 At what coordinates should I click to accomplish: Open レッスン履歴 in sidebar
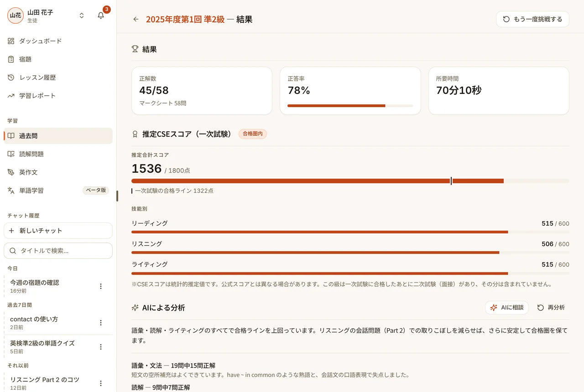point(58,77)
